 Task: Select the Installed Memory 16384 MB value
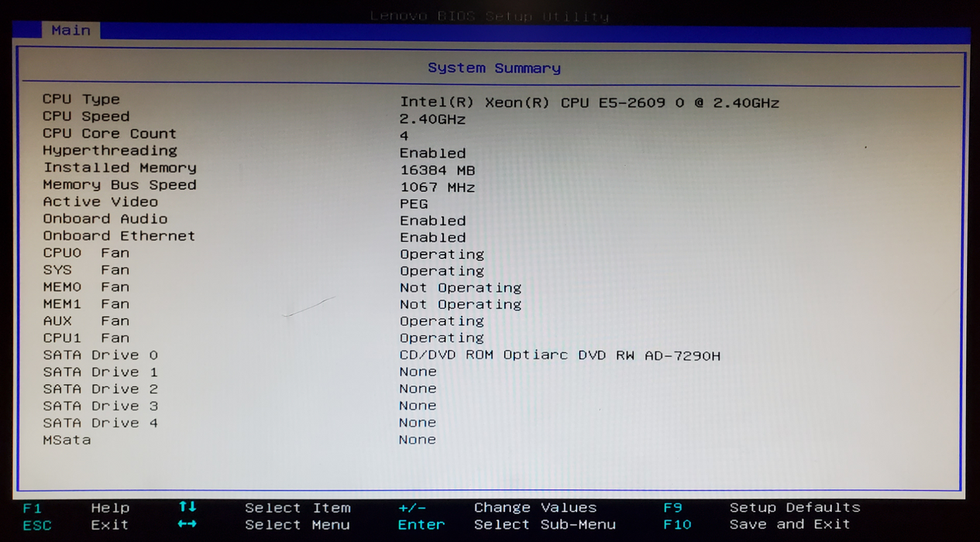tap(437, 170)
